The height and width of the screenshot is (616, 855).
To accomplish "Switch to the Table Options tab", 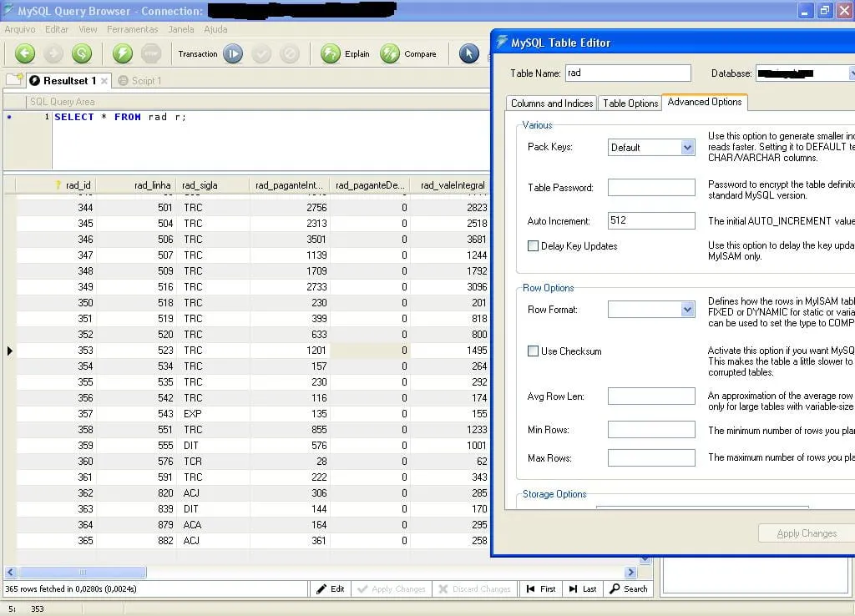I will (630, 104).
